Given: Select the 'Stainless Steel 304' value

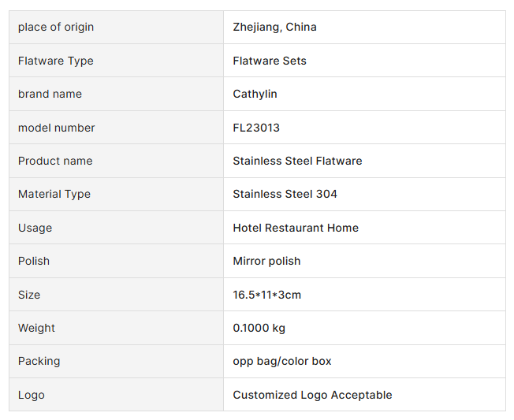Looking at the screenshot, I should tap(285, 195).
